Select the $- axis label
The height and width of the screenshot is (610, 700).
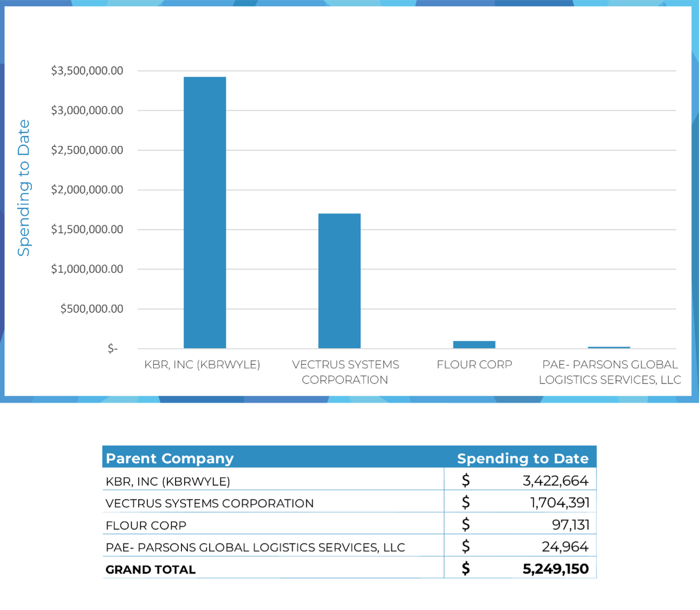(113, 349)
